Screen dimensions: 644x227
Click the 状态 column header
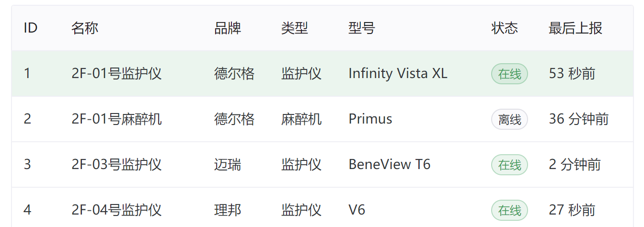pyautogui.click(x=505, y=28)
